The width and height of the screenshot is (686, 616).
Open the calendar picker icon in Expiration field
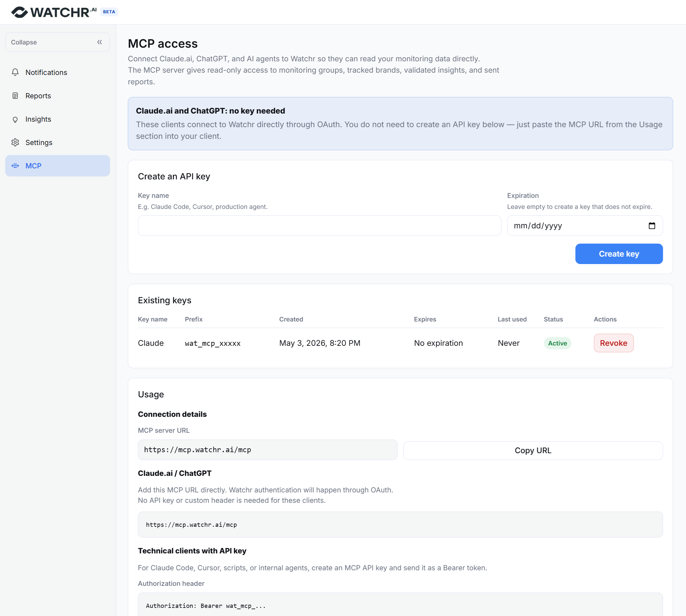(652, 226)
